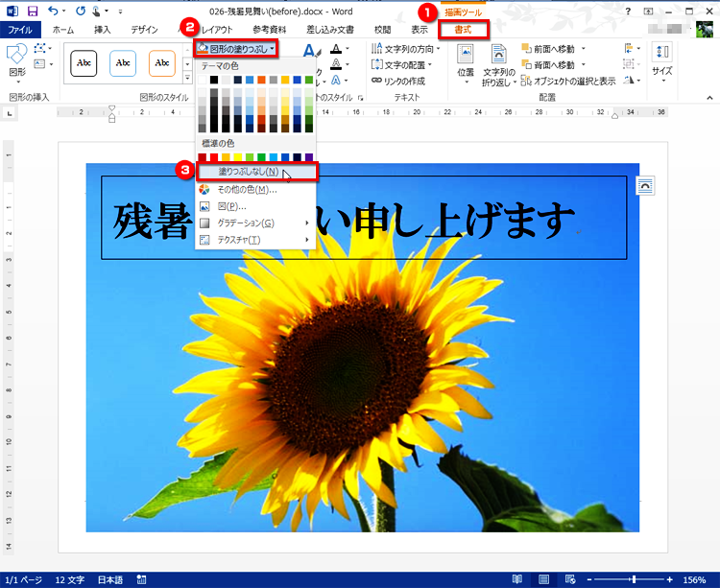Viewport: 720px width, 588px height.
Task: Click inside the 残暑 text box
Action: pyautogui.click(x=364, y=218)
